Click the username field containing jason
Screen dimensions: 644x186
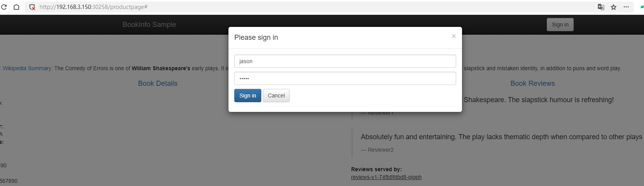point(345,61)
